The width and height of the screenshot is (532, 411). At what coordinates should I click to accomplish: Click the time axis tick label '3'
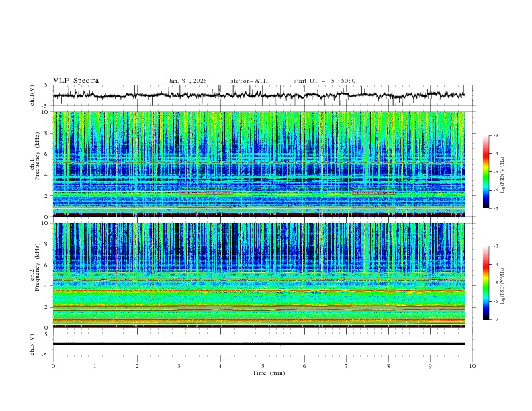point(179,366)
